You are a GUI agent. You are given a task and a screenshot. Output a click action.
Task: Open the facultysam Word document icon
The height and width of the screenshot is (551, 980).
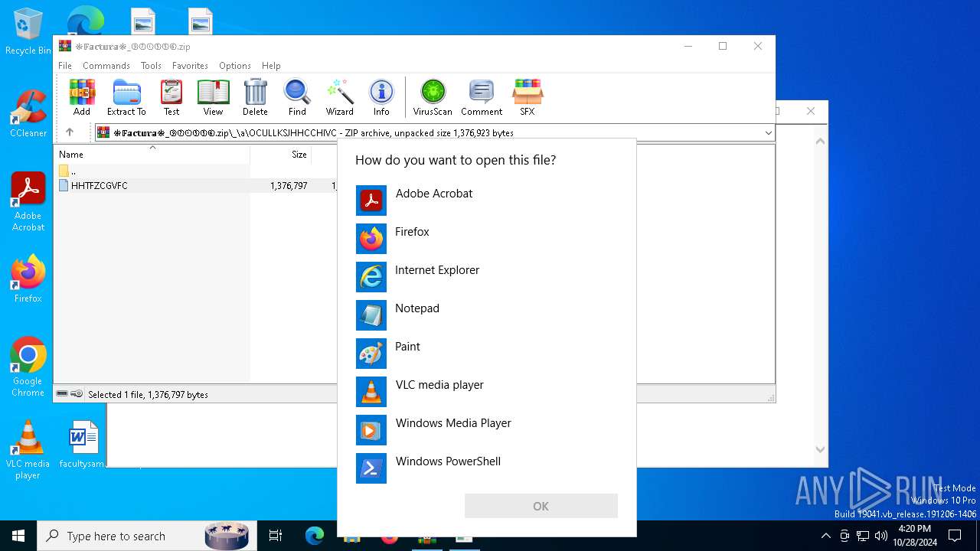coord(83,445)
